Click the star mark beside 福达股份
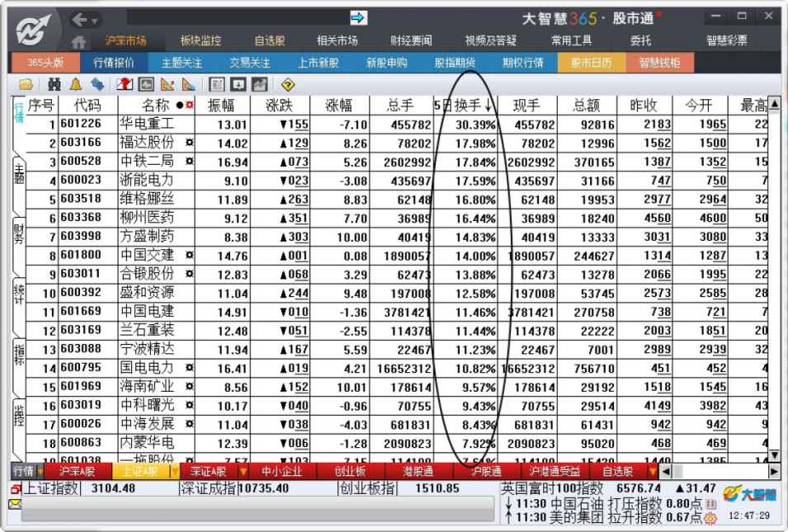Viewport: 788px width, 532px height. tap(189, 143)
